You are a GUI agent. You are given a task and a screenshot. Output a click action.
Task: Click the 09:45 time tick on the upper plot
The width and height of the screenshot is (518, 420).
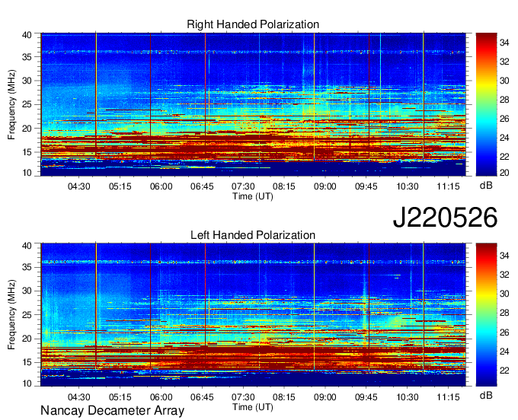tap(366, 186)
